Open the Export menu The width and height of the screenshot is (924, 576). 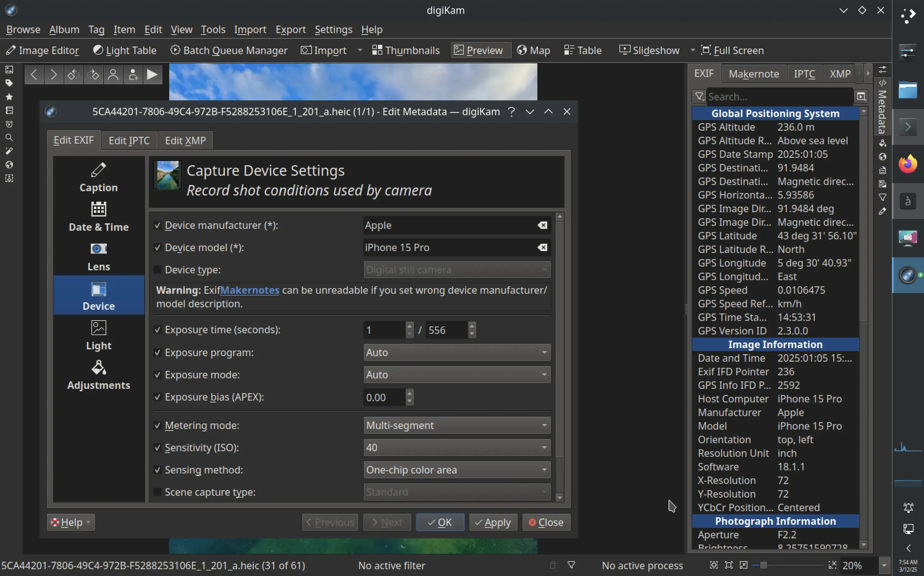click(x=291, y=29)
